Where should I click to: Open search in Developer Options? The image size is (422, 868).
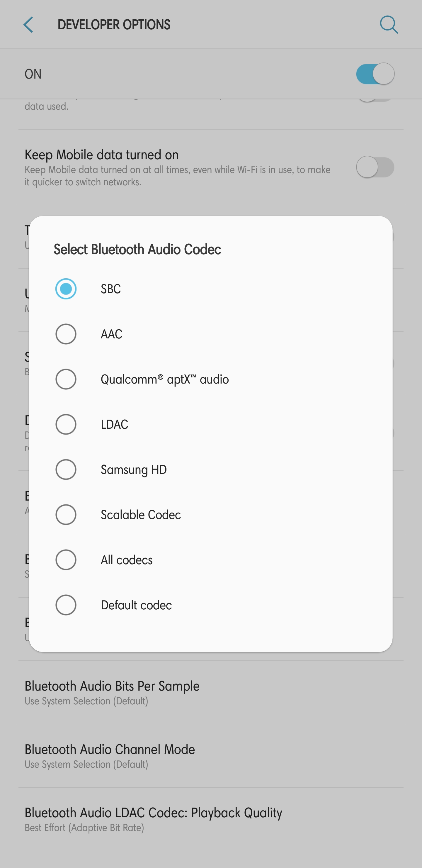coord(389,25)
